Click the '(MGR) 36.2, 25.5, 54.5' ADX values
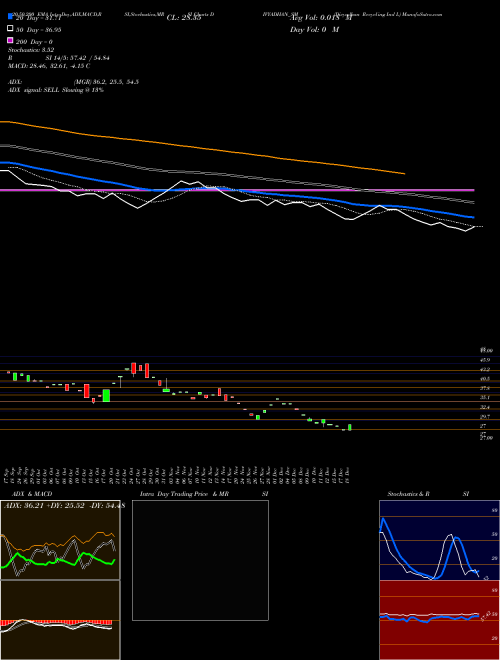The image size is (500, 660). coord(106,82)
